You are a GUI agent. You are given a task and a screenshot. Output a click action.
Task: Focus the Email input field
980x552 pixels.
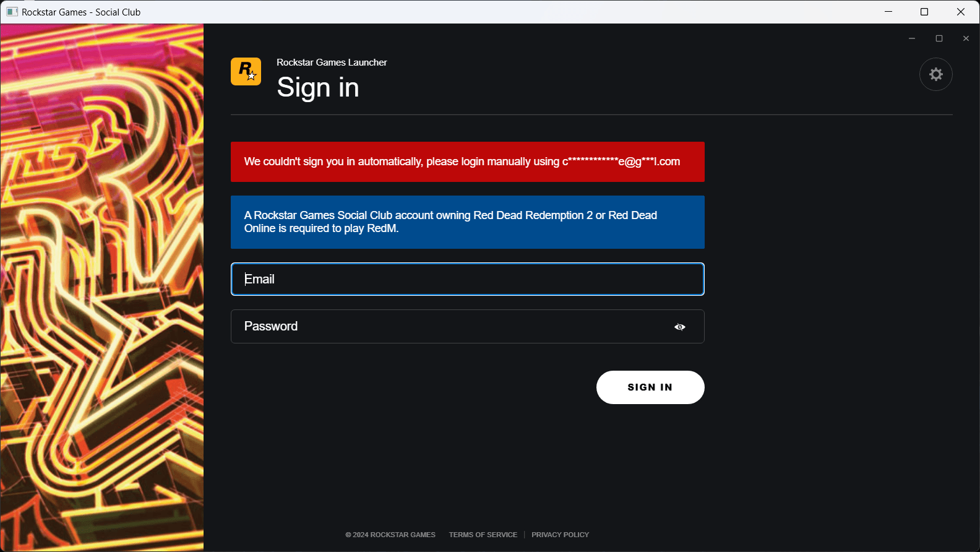pyautogui.click(x=467, y=279)
